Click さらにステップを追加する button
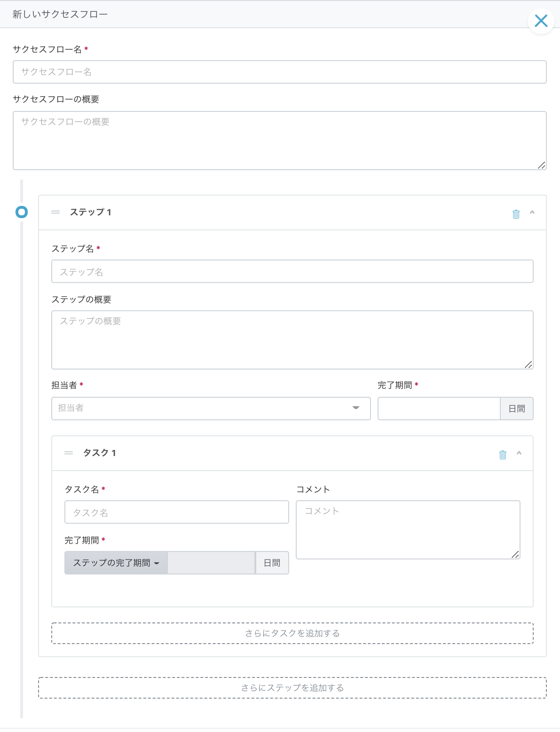The image size is (560, 732). coord(292,688)
